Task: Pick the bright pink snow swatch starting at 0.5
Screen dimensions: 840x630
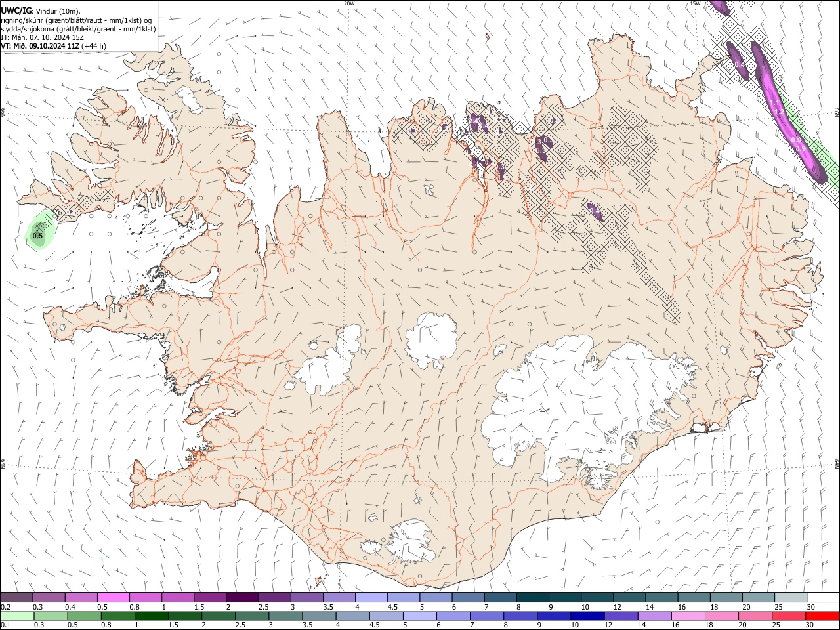Action: point(113,597)
